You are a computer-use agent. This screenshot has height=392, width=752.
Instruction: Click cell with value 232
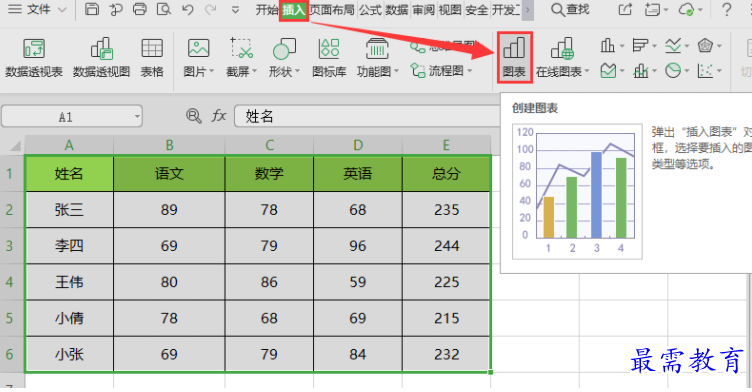(446, 354)
